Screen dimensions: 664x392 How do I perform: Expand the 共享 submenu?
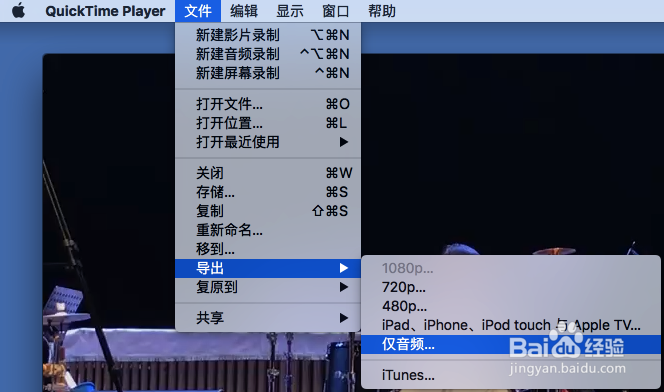(x=268, y=318)
